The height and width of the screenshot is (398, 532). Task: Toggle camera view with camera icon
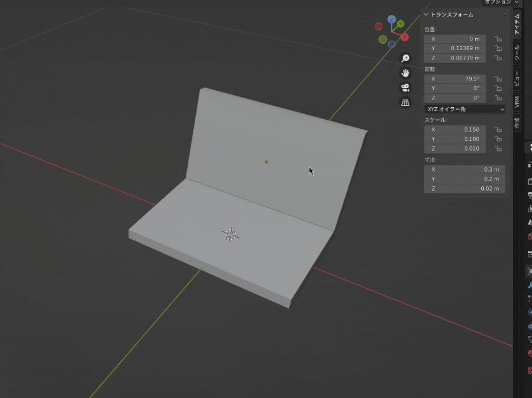click(405, 87)
